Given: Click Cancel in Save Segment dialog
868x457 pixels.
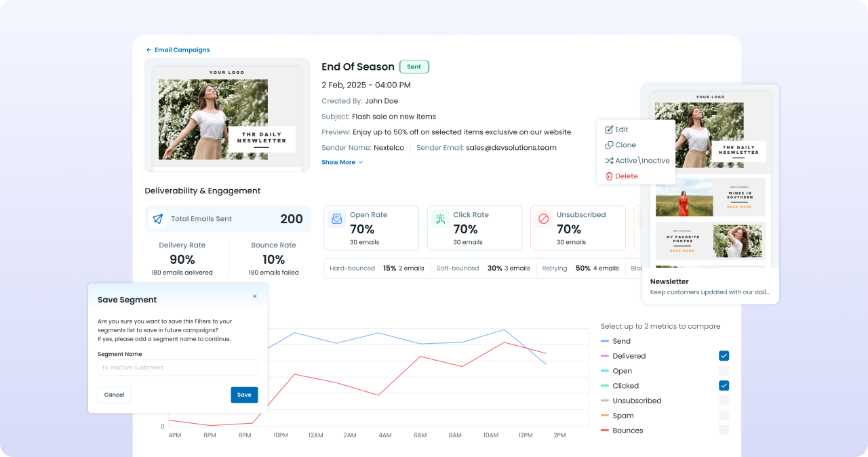Looking at the screenshot, I should coord(114,395).
